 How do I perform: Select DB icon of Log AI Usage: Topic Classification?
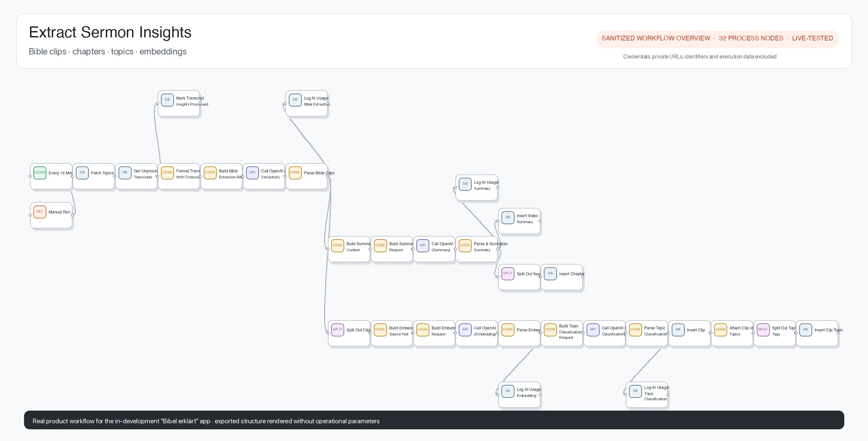(635, 391)
